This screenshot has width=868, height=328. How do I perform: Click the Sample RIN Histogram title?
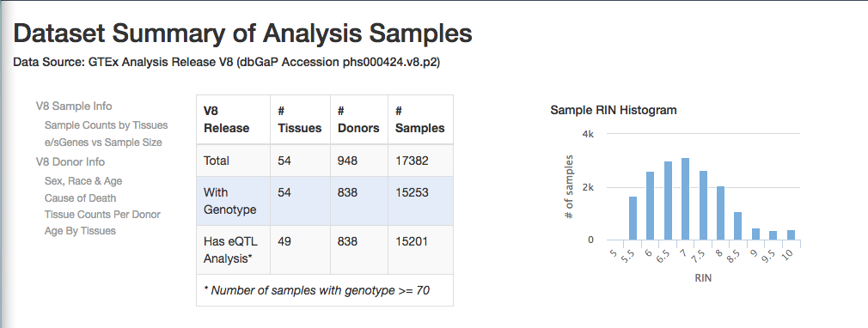[614, 110]
